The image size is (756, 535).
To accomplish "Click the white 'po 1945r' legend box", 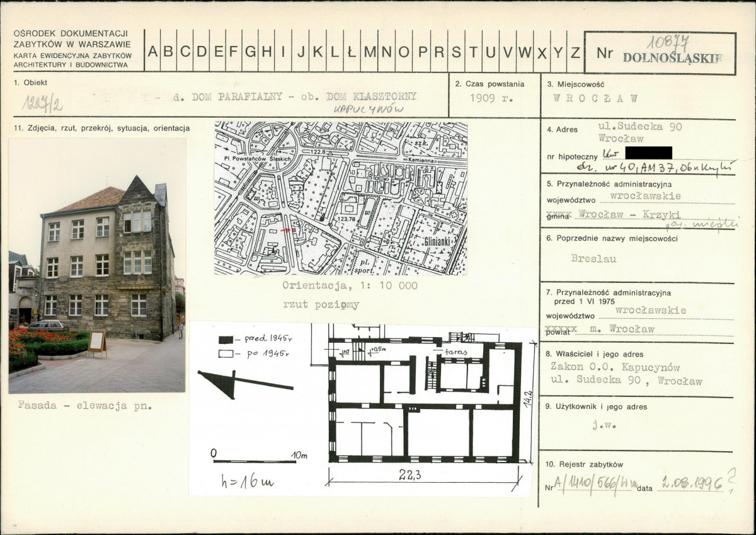I will pyautogui.click(x=223, y=355).
